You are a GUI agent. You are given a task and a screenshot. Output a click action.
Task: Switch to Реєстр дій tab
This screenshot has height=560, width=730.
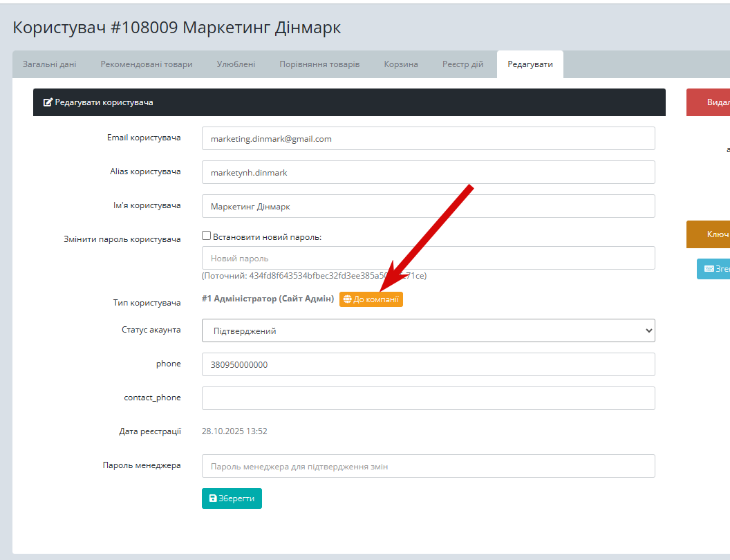462,64
